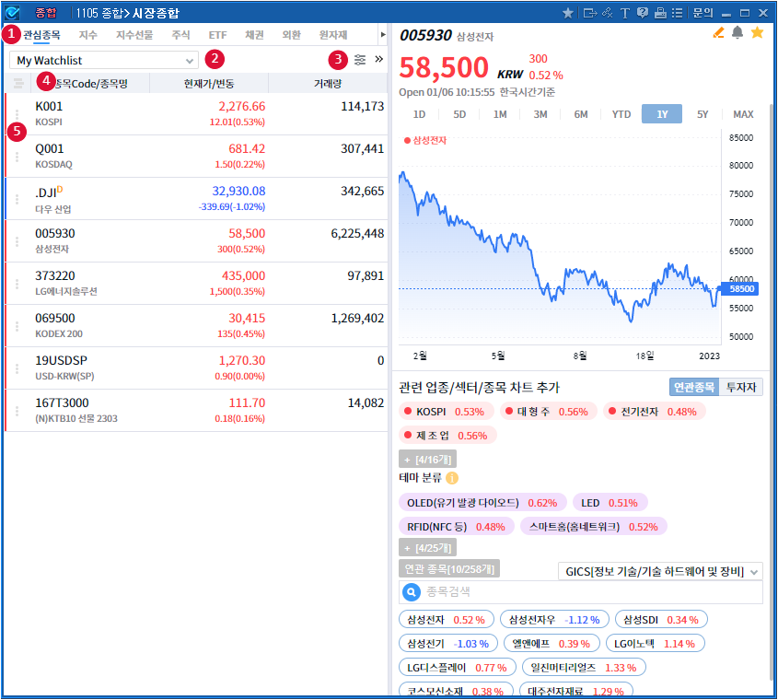778x700 pixels.
Task: Switch to the ETF tab
Action: (x=217, y=35)
